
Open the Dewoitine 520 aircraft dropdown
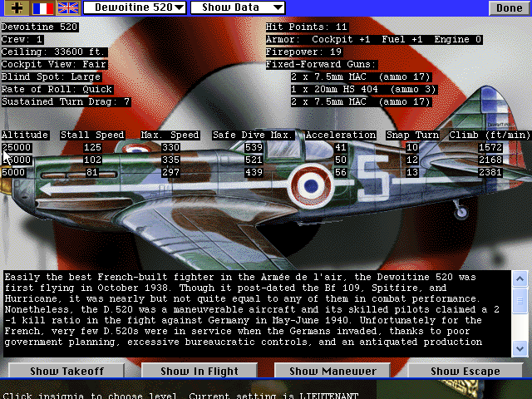[135, 7]
